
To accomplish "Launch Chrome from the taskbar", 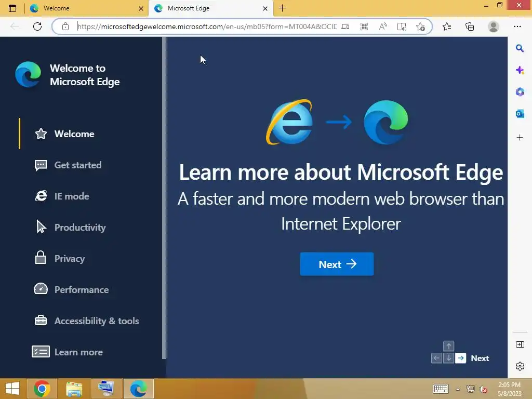I will [42, 389].
